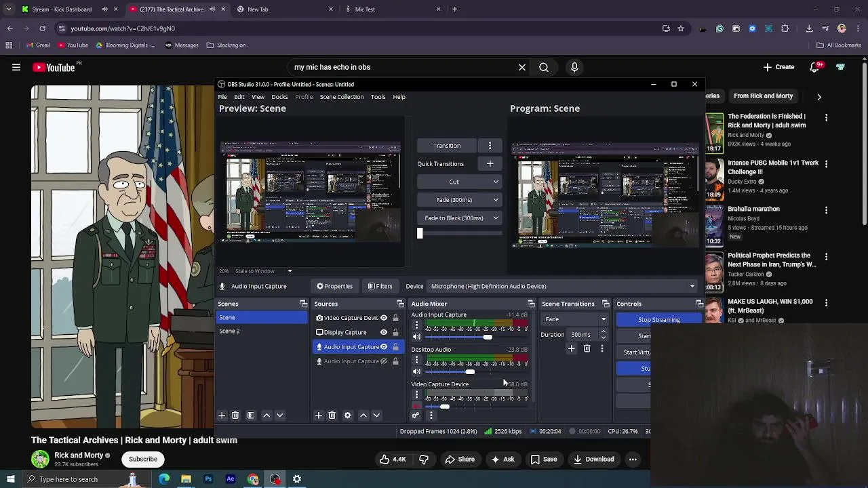Undock the Controls panel
The height and width of the screenshot is (488, 868).
click(700, 304)
